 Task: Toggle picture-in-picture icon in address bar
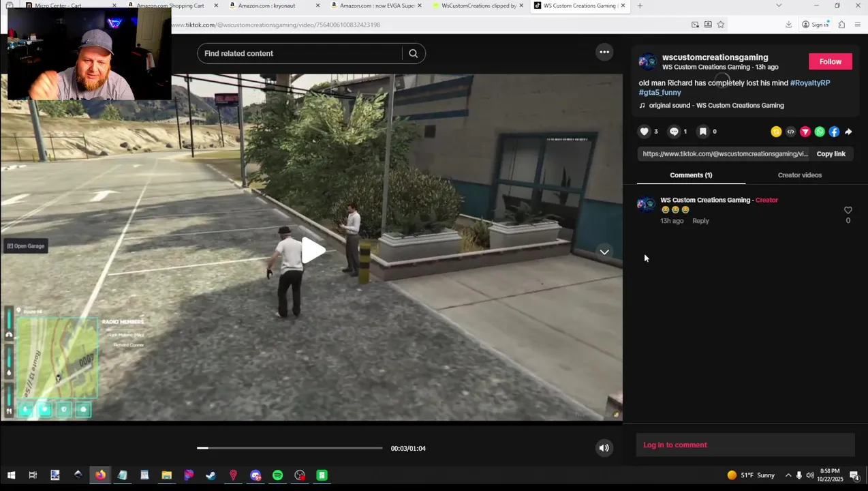pyautogui.click(x=695, y=25)
